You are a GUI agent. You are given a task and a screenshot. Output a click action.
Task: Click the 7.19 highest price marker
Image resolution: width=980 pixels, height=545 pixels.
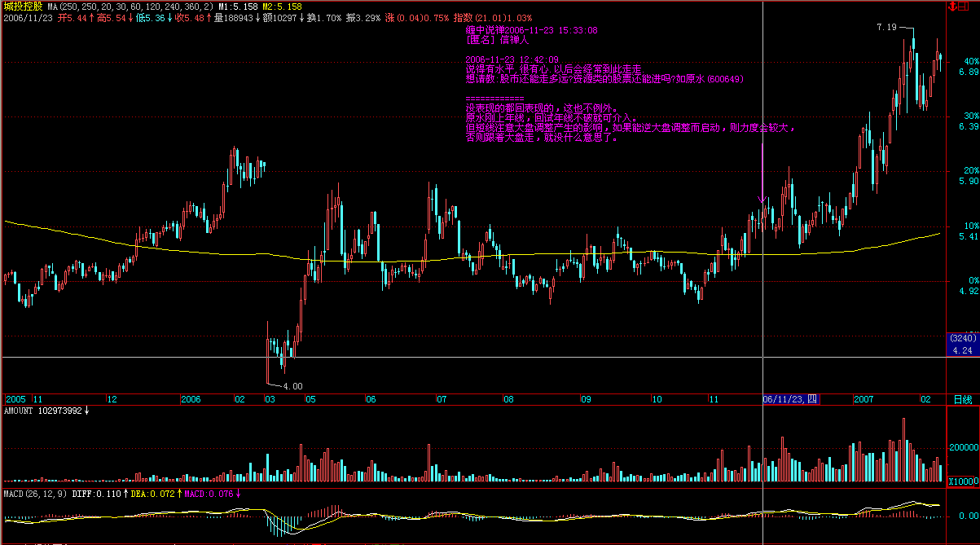point(886,28)
